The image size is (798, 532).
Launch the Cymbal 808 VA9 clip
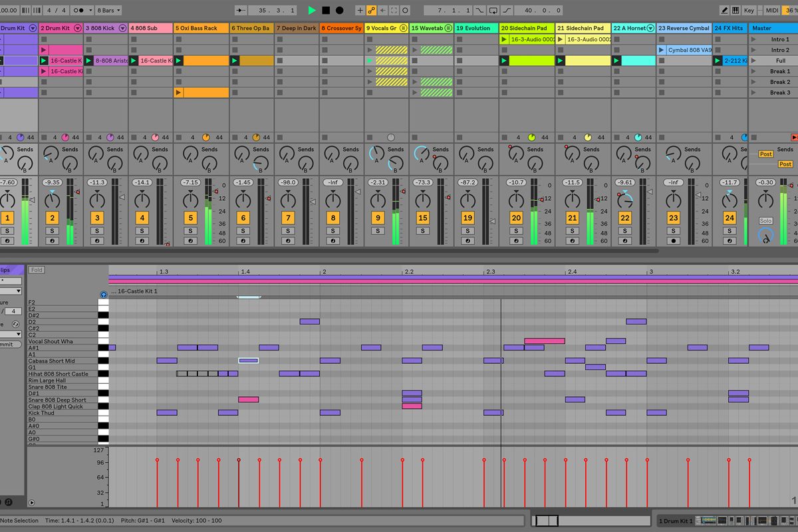[x=662, y=50]
